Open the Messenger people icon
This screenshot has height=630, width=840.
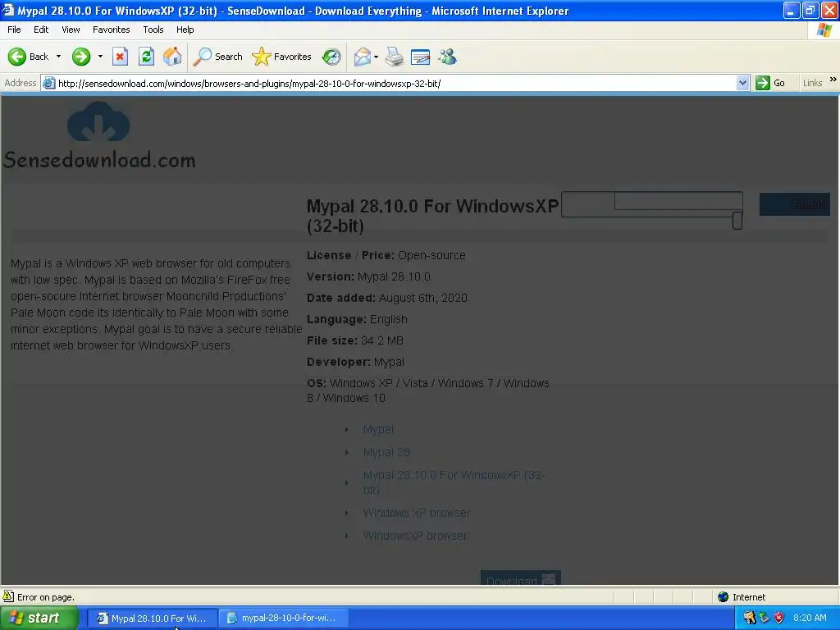pos(447,57)
